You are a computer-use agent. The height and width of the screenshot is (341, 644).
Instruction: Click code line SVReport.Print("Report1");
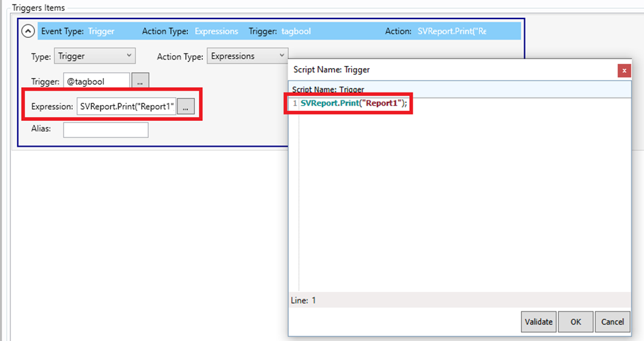(354, 103)
